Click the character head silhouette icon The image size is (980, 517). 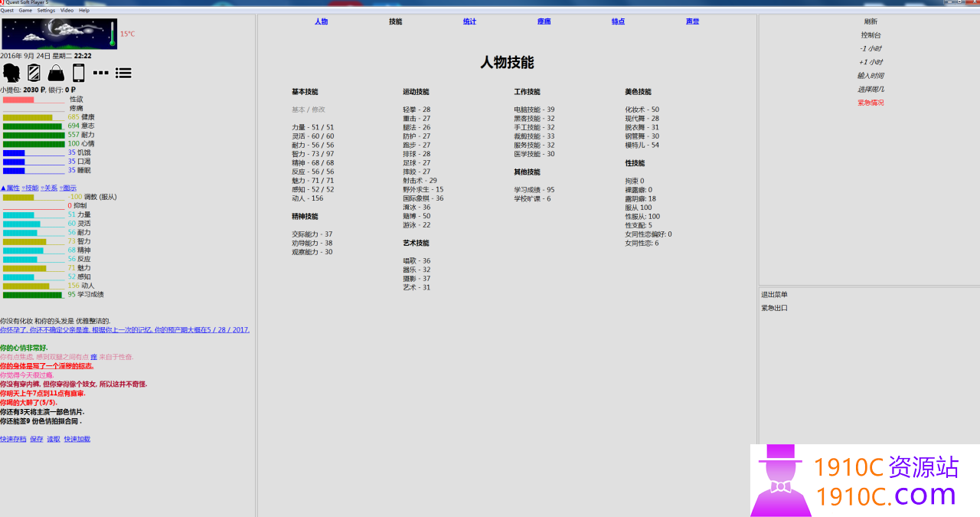(11, 73)
